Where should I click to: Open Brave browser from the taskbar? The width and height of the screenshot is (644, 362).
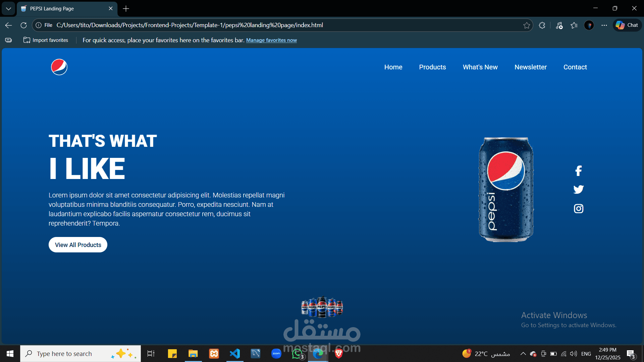tap(339, 354)
